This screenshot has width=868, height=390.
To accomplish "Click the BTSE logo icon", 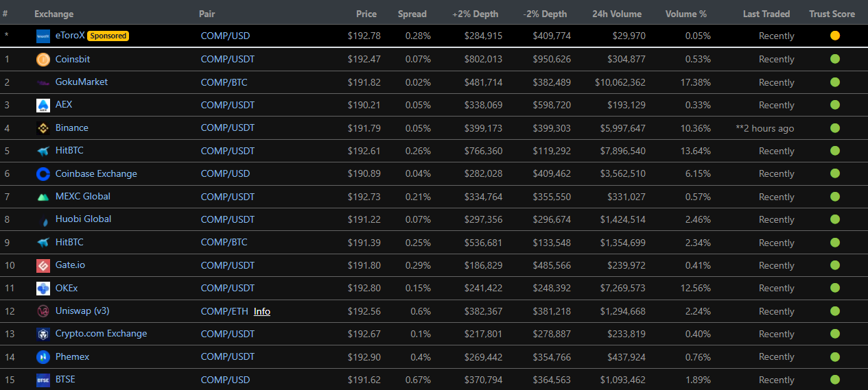I will [43, 380].
